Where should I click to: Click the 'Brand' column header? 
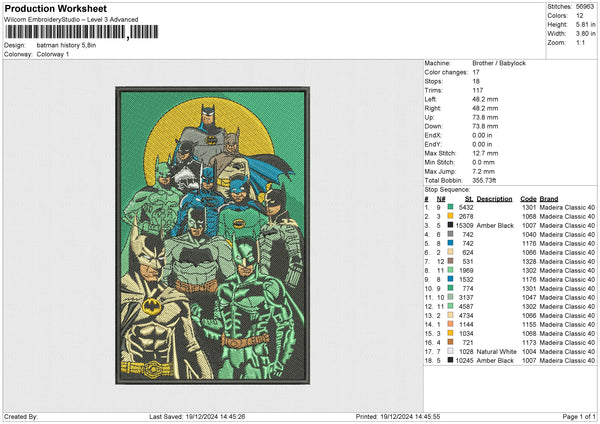pyautogui.click(x=549, y=199)
